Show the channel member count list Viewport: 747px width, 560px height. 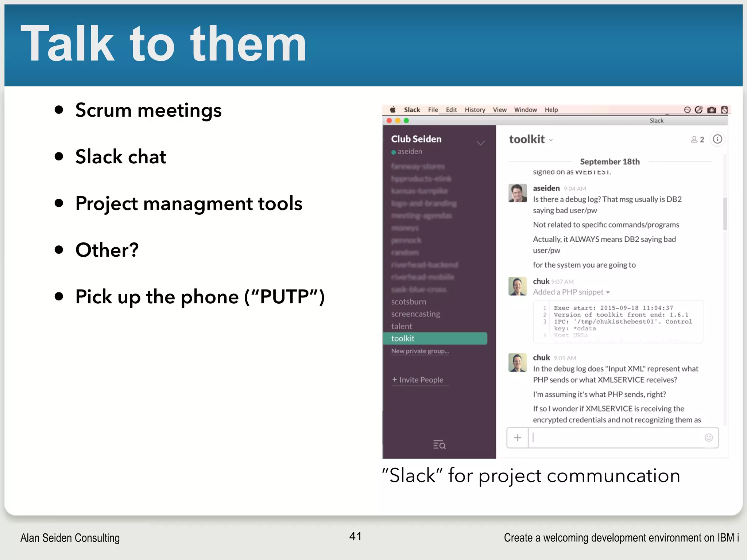point(697,139)
